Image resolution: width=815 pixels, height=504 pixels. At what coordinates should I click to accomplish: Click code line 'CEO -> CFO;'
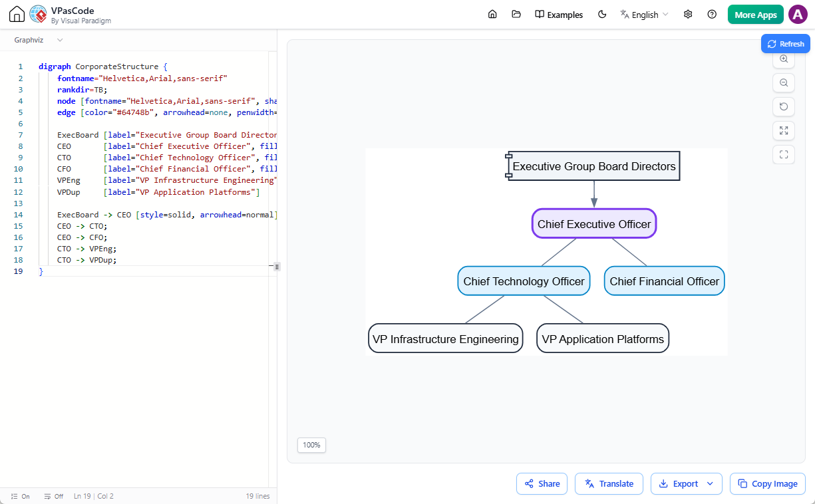pos(82,237)
